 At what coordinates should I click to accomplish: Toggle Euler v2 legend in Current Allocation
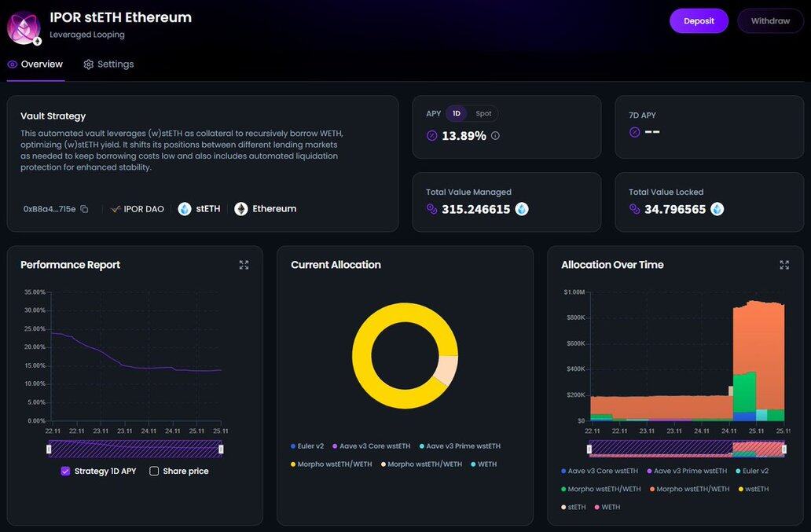(x=306, y=446)
